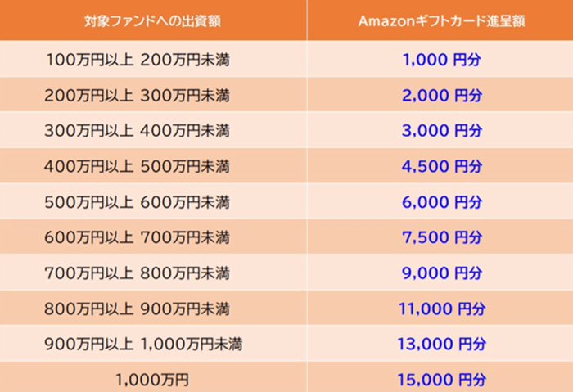
Task: Click the 対象ファンドへの出資額 column header
Action: pos(153,20)
